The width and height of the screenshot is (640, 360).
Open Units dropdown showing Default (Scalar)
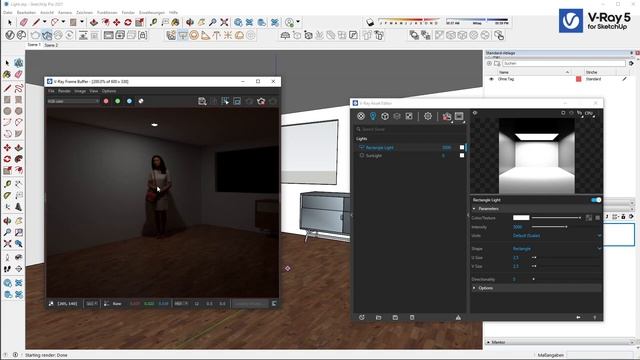(x=557, y=236)
